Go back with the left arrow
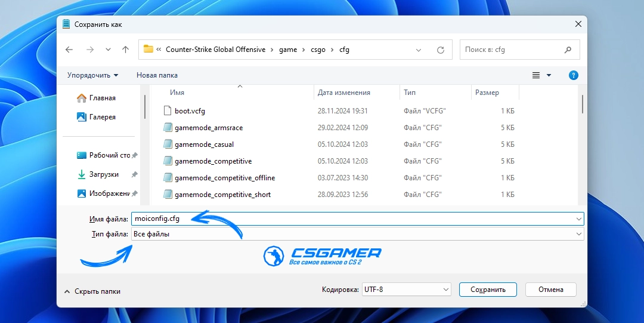This screenshot has width=644, height=323. point(69,50)
